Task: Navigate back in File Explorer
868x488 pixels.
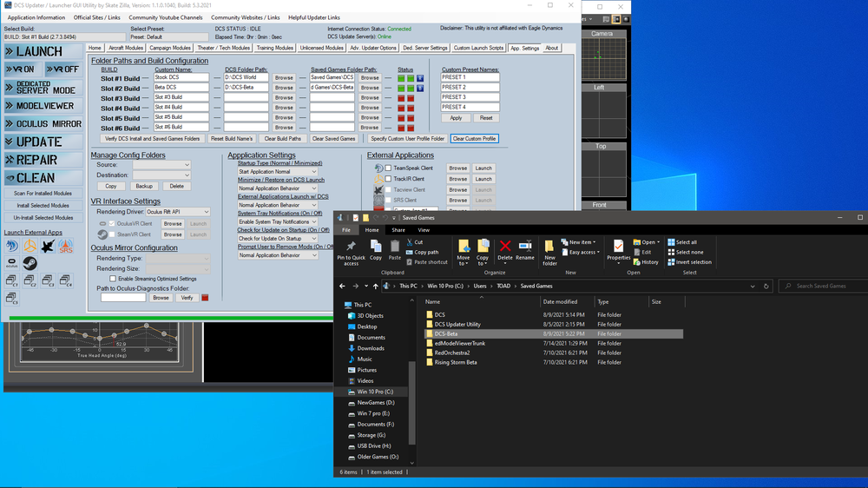Action: [x=342, y=286]
